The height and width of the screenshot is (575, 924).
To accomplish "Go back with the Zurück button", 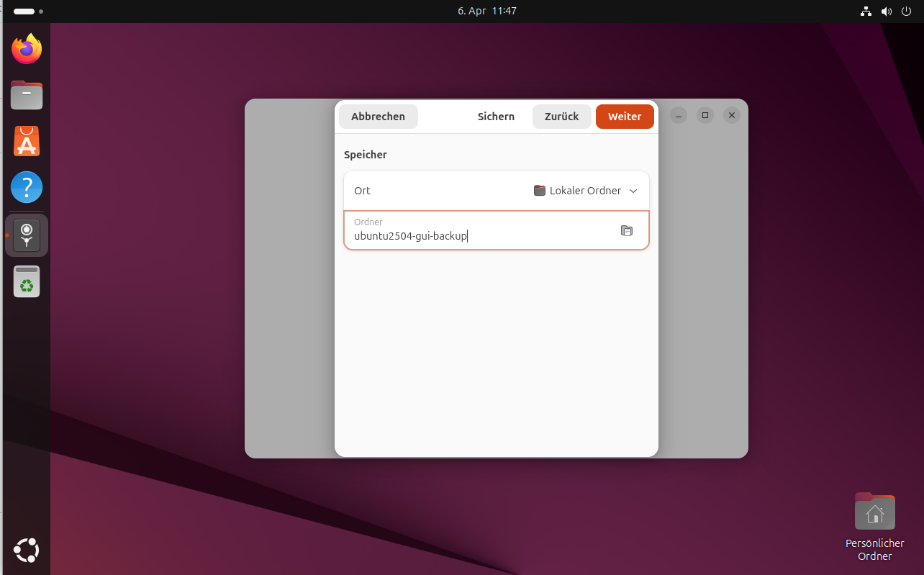I will click(561, 117).
